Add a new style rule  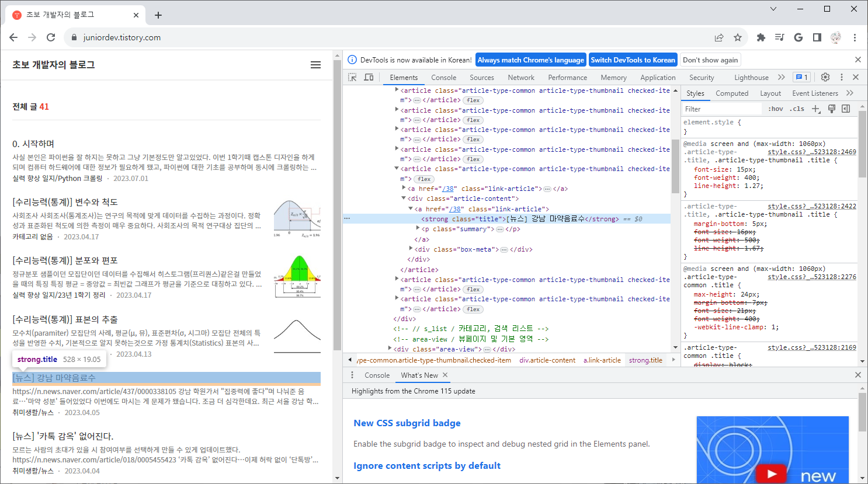point(816,109)
